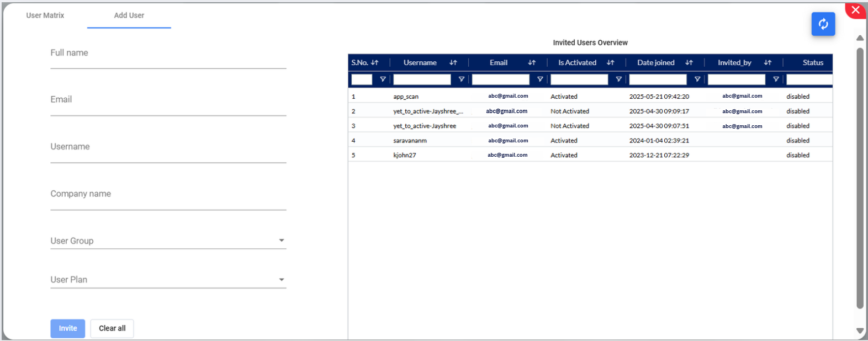The width and height of the screenshot is (868, 341).
Task: Sort by Is Activated column icon
Action: pos(610,63)
